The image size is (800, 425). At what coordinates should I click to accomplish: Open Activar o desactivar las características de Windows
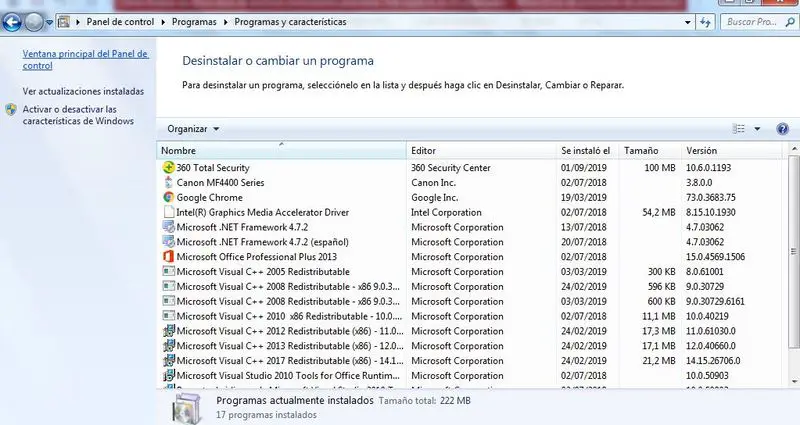78,115
